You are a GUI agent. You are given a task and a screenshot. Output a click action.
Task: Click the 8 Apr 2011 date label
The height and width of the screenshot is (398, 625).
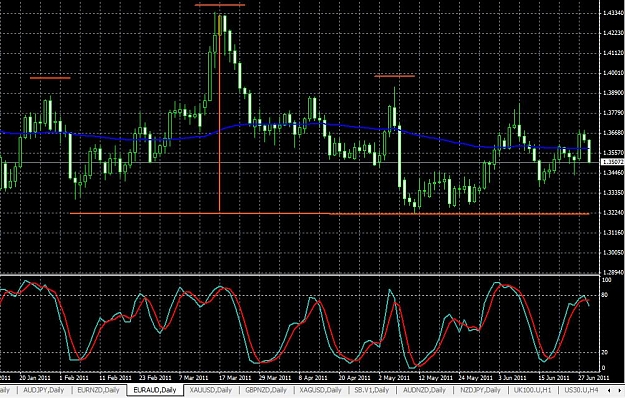(x=313, y=377)
